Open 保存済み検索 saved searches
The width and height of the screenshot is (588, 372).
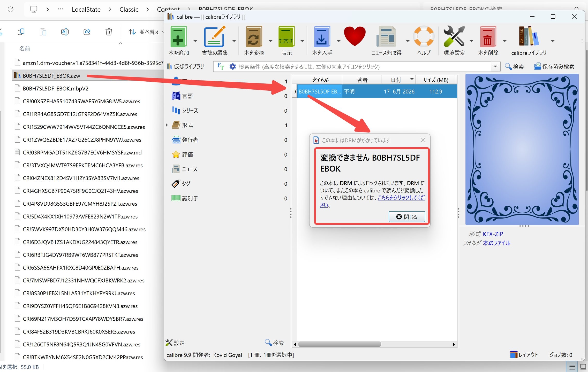pos(554,67)
